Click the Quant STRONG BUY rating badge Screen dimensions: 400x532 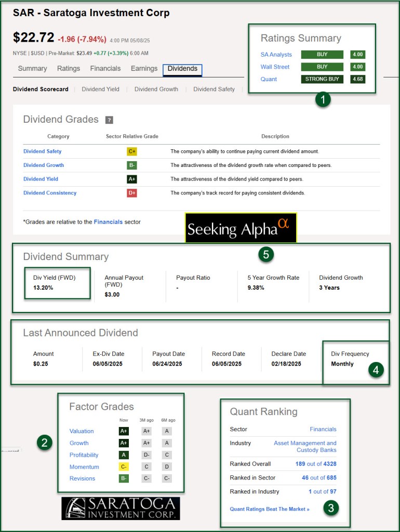pyautogui.click(x=322, y=79)
